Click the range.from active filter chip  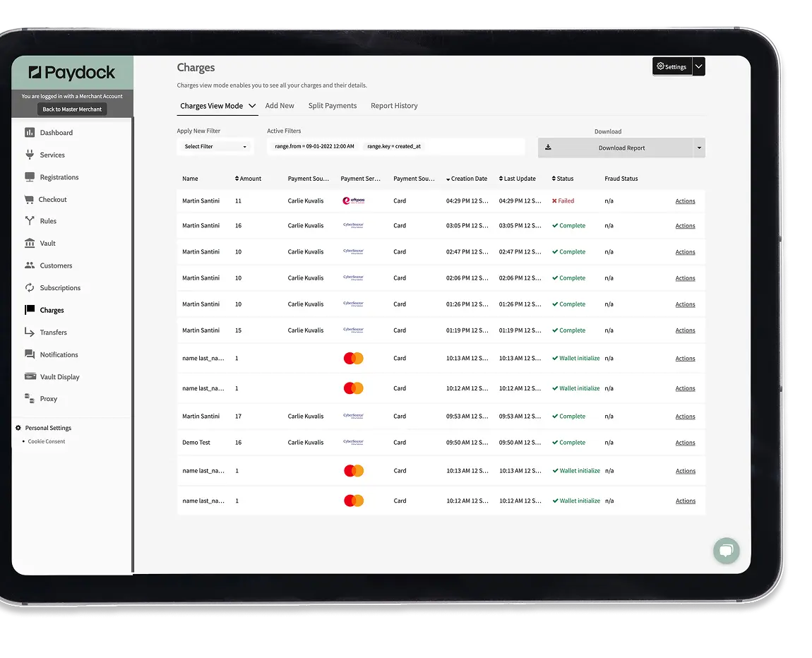314,147
